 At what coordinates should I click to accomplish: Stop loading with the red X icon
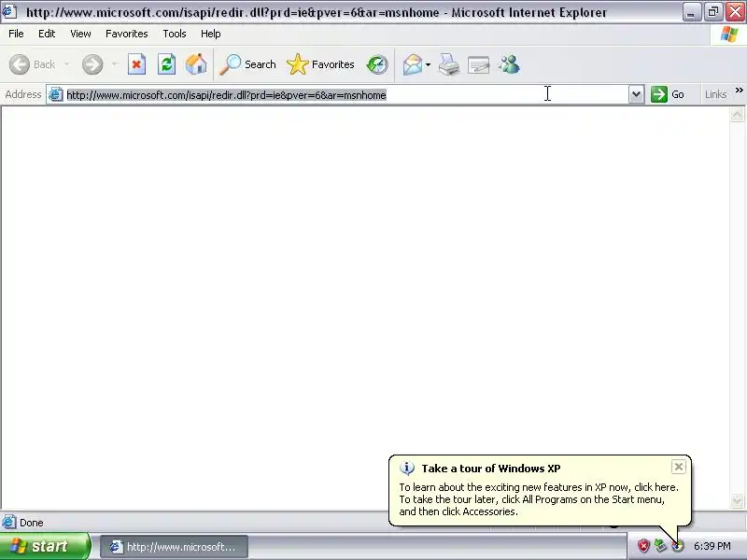pyautogui.click(x=136, y=64)
